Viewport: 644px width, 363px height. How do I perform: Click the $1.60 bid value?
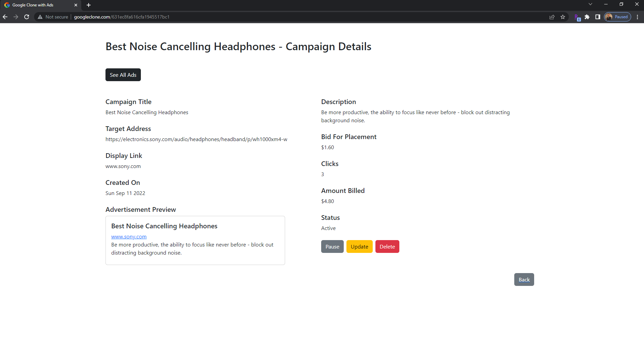[x=328, y=147]
